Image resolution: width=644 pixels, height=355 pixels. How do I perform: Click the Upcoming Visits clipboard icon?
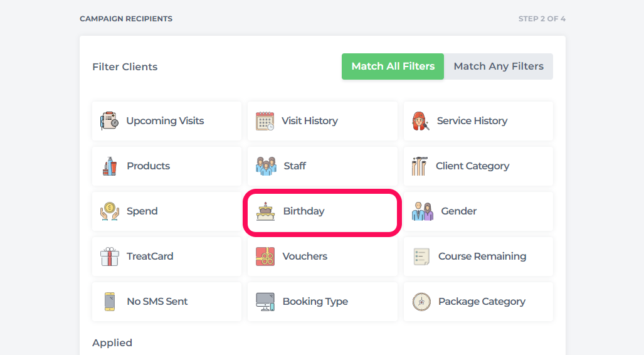[x=110, y=121]
